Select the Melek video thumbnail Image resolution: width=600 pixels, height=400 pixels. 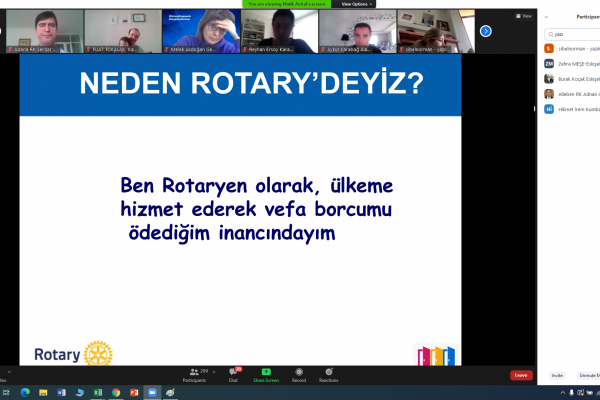pyautogui.click(x=201, y=31)
